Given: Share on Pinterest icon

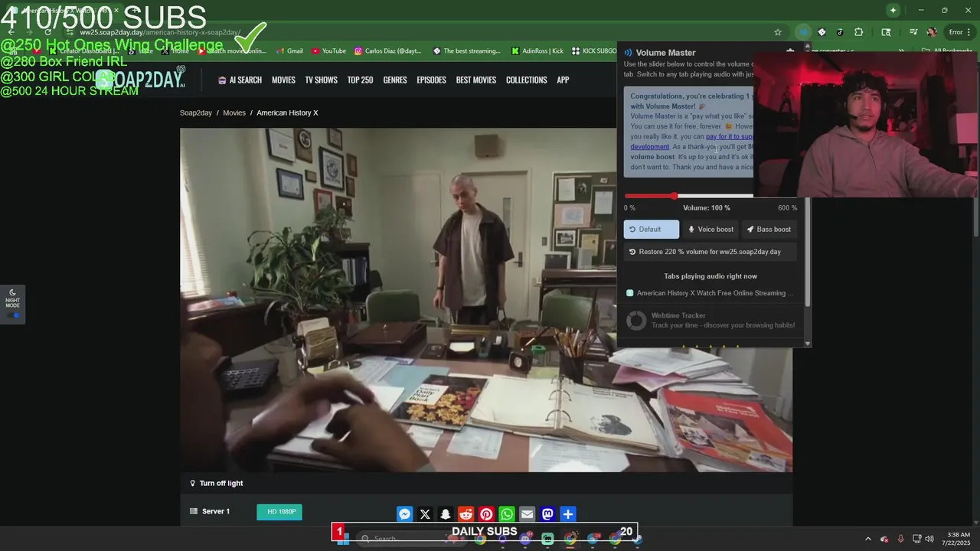Looking at the screenshot, I should pyautogui.click(x=486, y=514).
